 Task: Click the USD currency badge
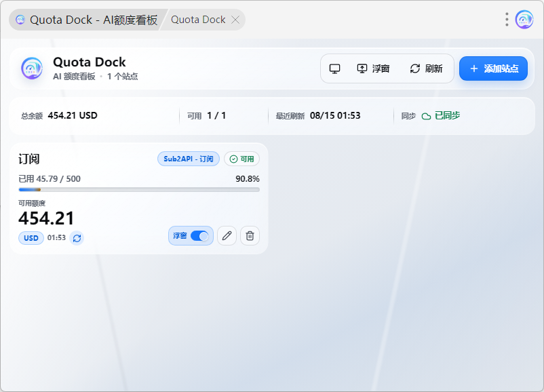coord(31,238)
